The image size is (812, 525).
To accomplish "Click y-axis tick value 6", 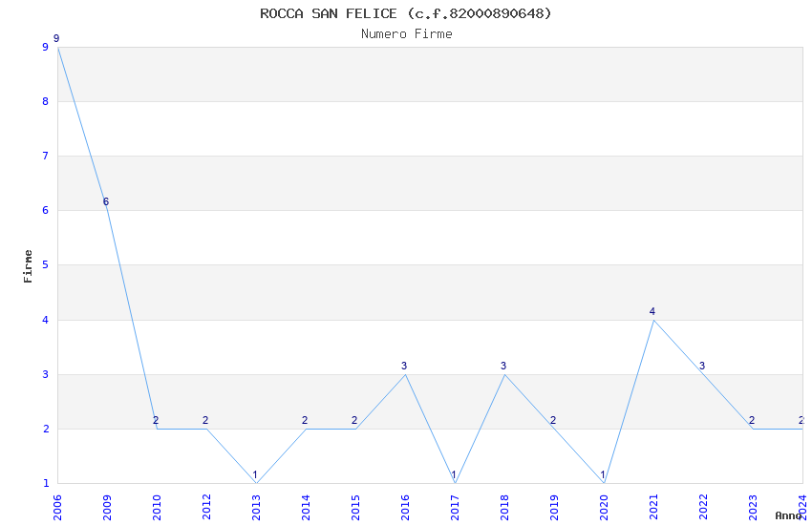I will click(46, 210).
